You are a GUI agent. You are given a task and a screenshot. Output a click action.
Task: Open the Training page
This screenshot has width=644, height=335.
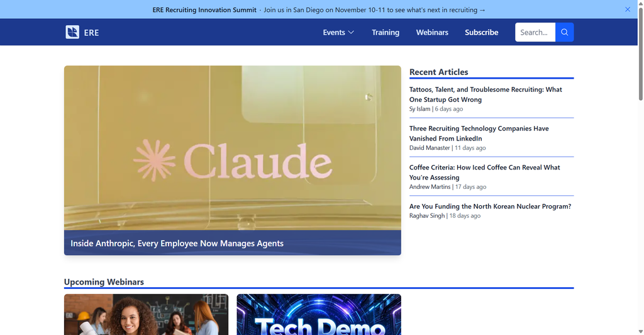386,32
